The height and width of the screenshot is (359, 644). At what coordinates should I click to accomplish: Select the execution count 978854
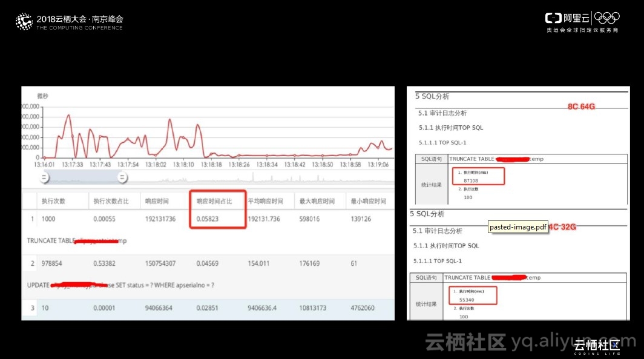(52, 263)
